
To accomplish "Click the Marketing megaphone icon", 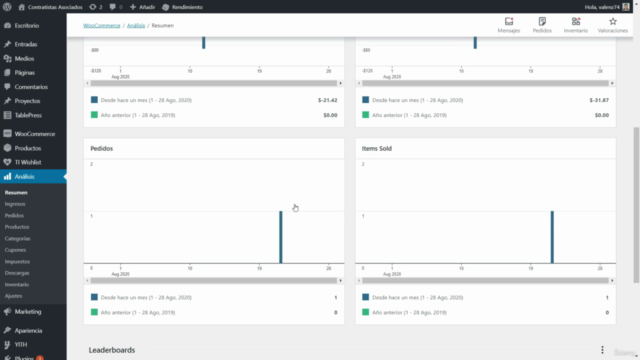I will (x=7, y=311).
